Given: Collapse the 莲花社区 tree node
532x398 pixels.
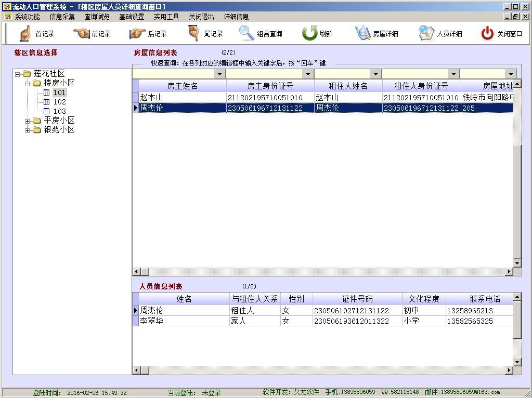Looking at the screenshot, I should click(18, 74).
